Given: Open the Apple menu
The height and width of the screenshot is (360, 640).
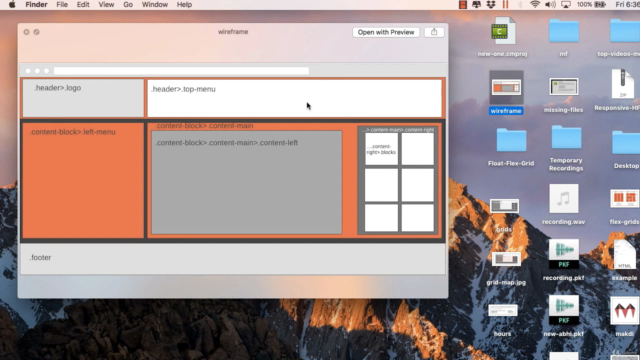Looking at the screenshot, I should tap(12, 4).
